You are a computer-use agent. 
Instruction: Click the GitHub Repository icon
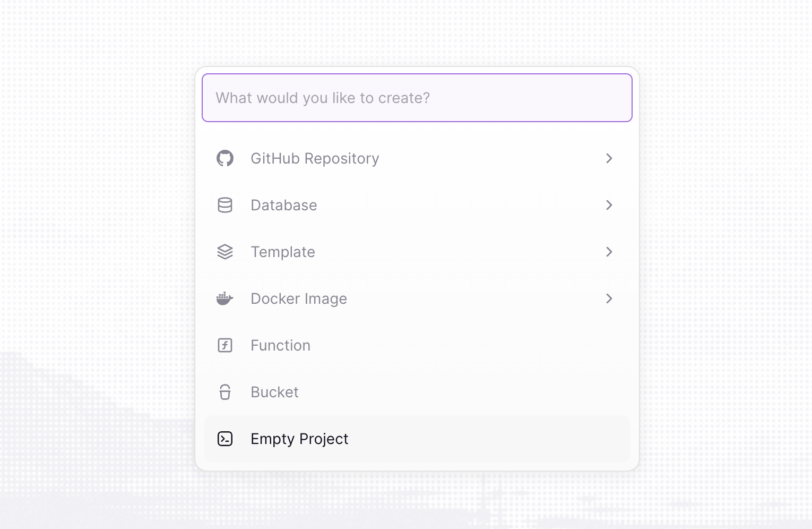(x=225, y=158)
